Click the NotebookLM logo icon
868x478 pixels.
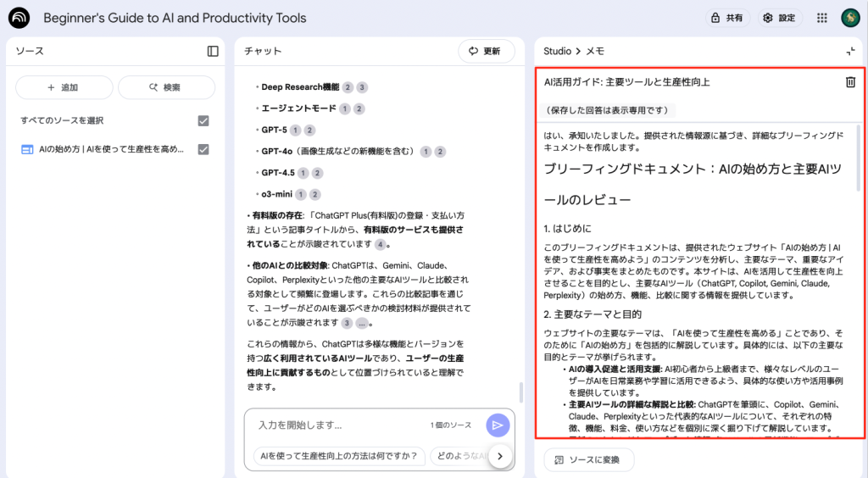click(x=19, y=18)
